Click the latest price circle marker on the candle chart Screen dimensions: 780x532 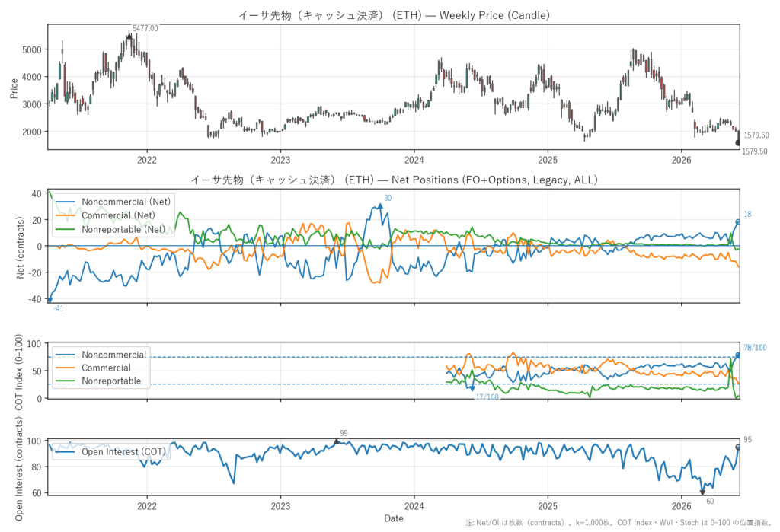737,142
